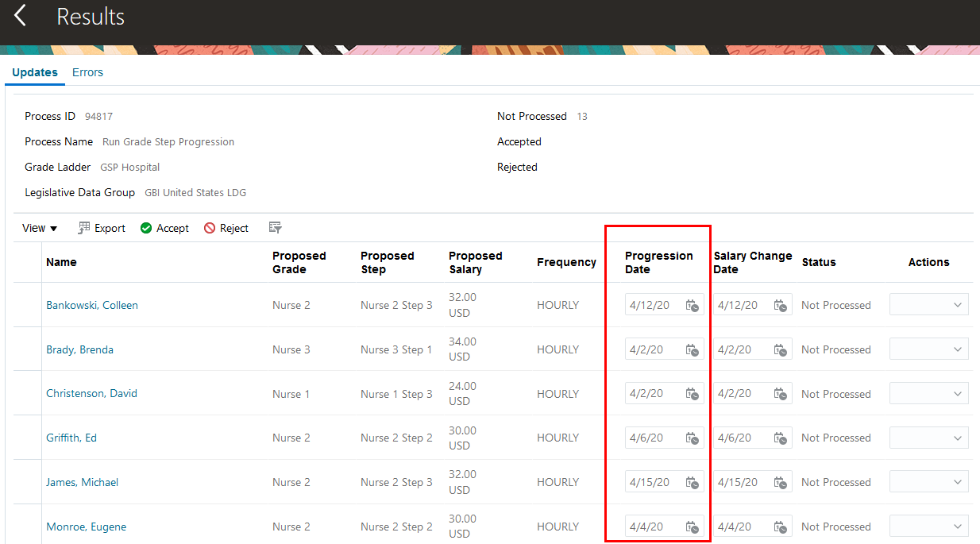The height and width of the screenshot is (544, 980).
Task: Open Progression Date calendar for Griffith, Ed
Action: coord(693,438)
